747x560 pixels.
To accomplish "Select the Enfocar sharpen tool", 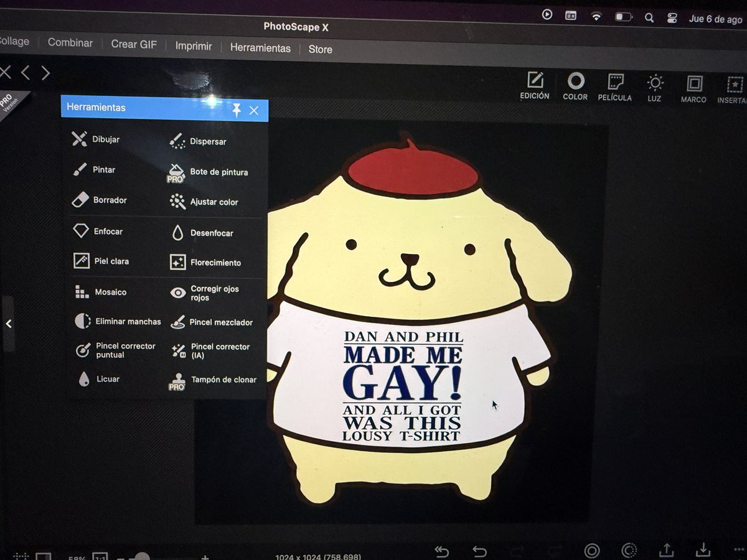I will (x=98, y=231).
